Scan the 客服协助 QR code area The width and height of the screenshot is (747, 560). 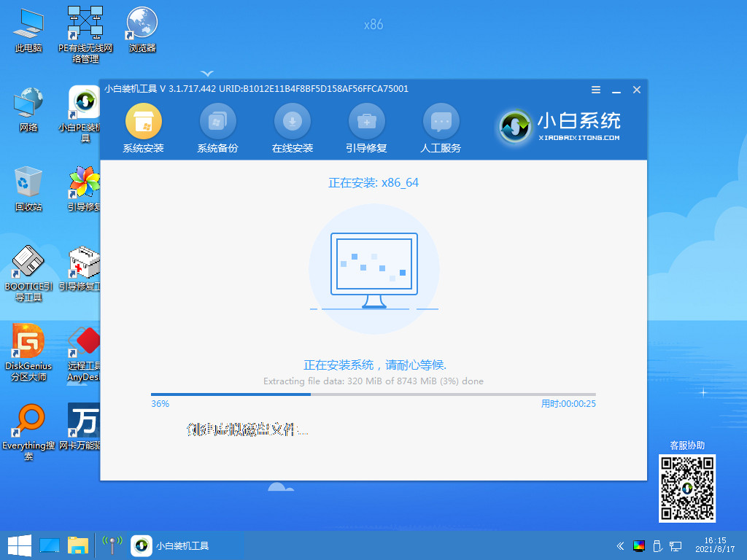(x=686, y=489)
